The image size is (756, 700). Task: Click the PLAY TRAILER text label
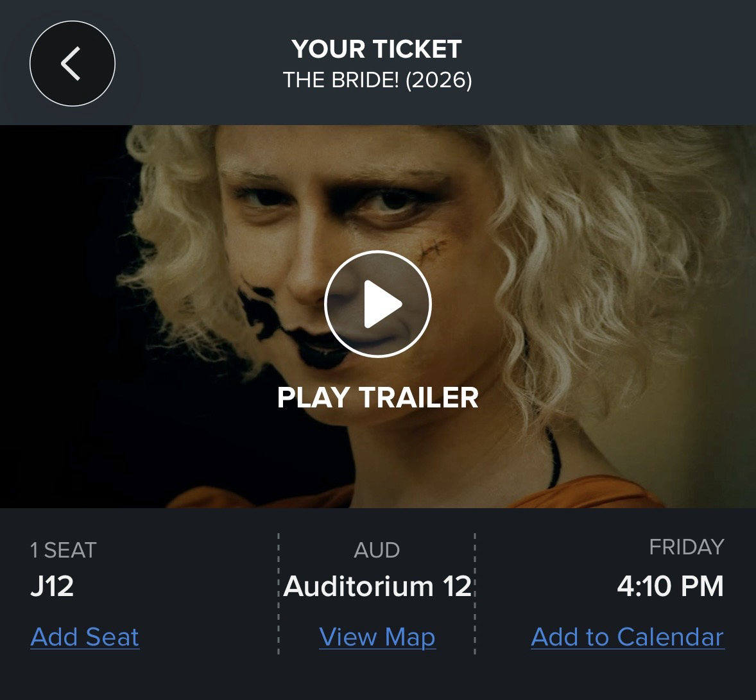point(377,397)
